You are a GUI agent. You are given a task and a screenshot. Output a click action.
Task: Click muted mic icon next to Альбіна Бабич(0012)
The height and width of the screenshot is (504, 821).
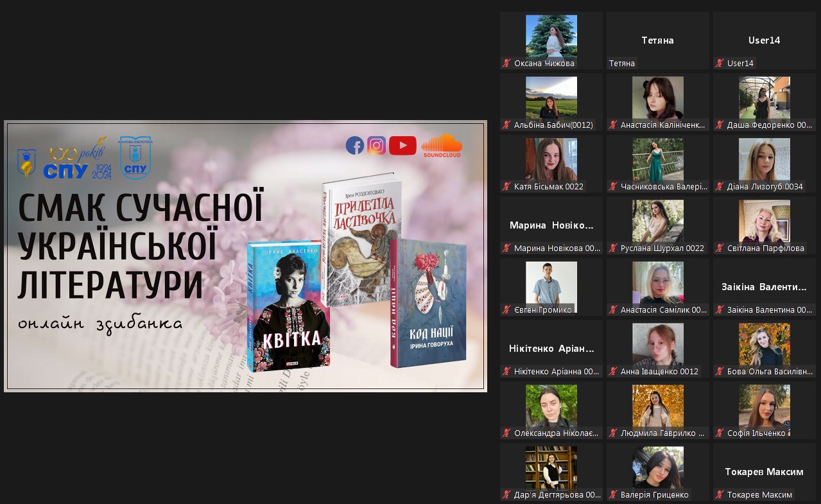click(506, 125)
